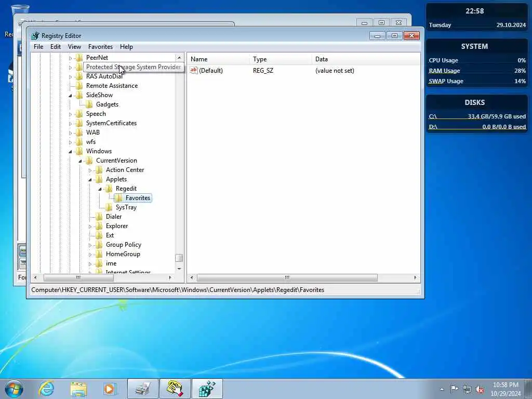
Task: Click the Regedit folder icon
Action: [109, 189]
